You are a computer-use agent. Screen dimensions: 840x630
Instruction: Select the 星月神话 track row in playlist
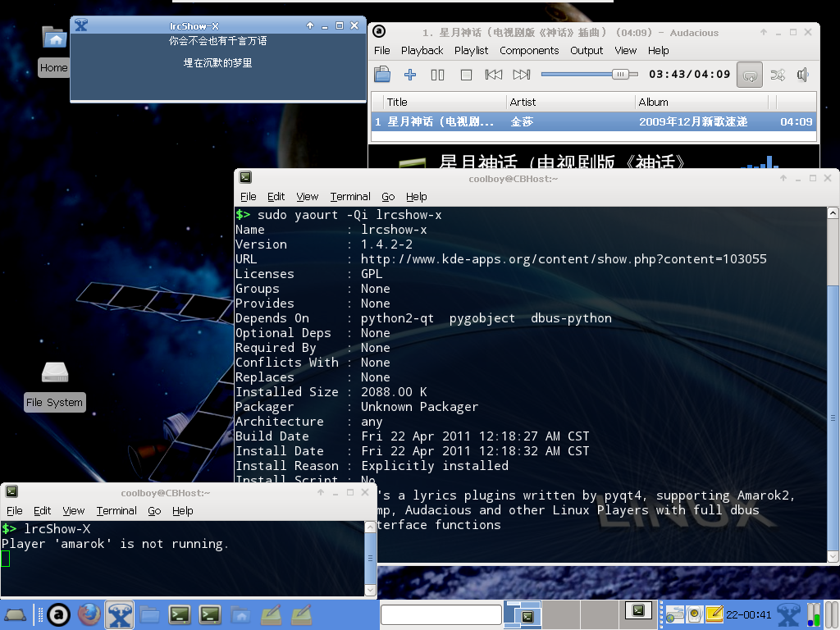click(594, 121)
